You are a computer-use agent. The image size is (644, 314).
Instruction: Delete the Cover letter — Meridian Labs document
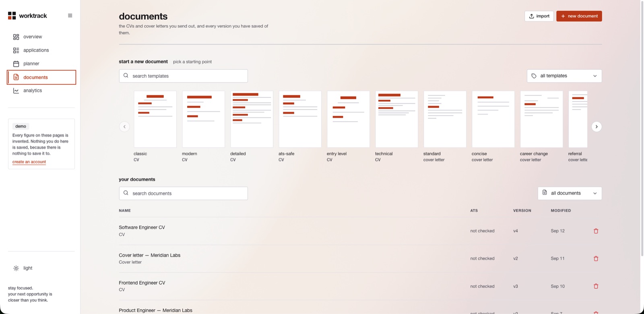click(596, 258)
